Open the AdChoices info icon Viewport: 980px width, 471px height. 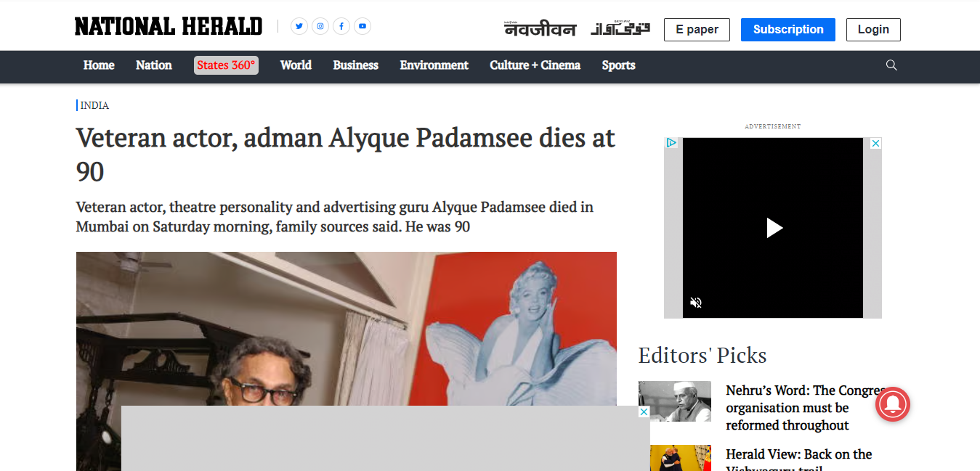(x=671, y=143)
